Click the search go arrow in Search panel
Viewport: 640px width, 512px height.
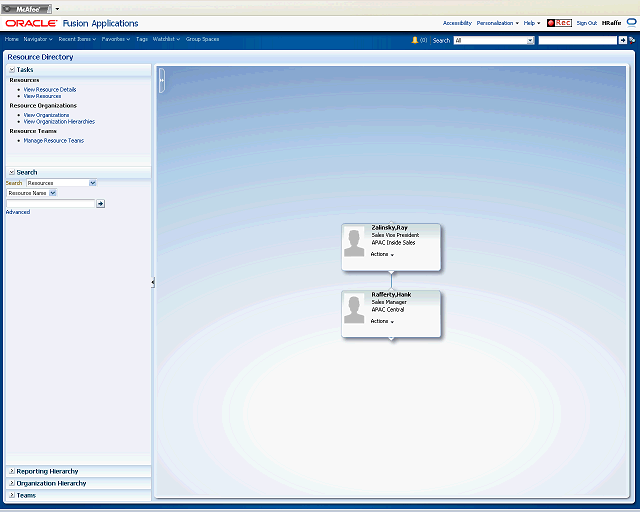pyautogui.click(x=100, y=203)
